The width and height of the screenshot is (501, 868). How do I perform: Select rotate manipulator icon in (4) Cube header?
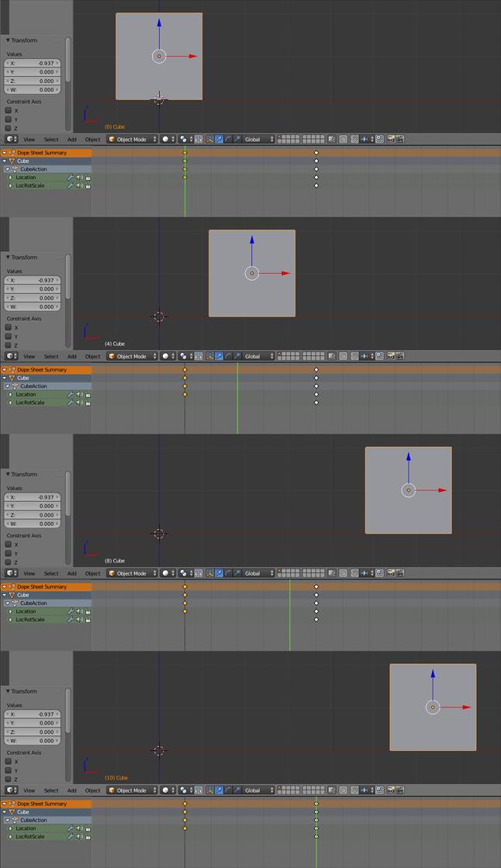click(229, 357)
